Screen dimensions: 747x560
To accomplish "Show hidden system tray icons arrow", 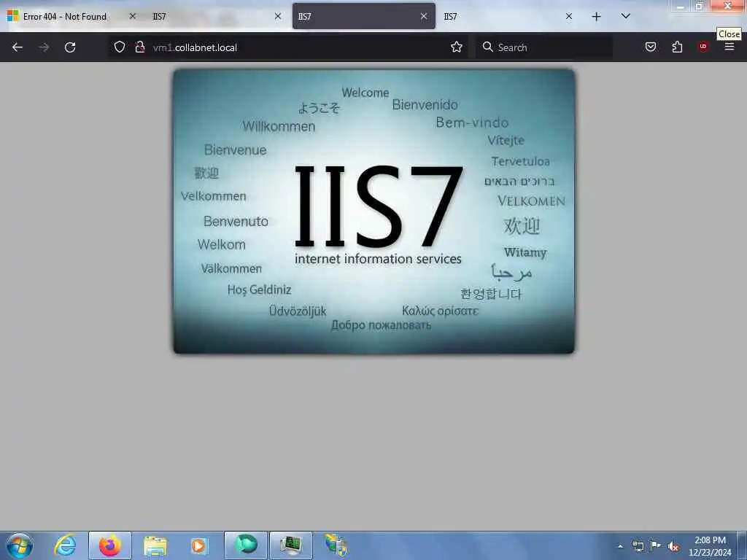I will (x=620, y=546).
